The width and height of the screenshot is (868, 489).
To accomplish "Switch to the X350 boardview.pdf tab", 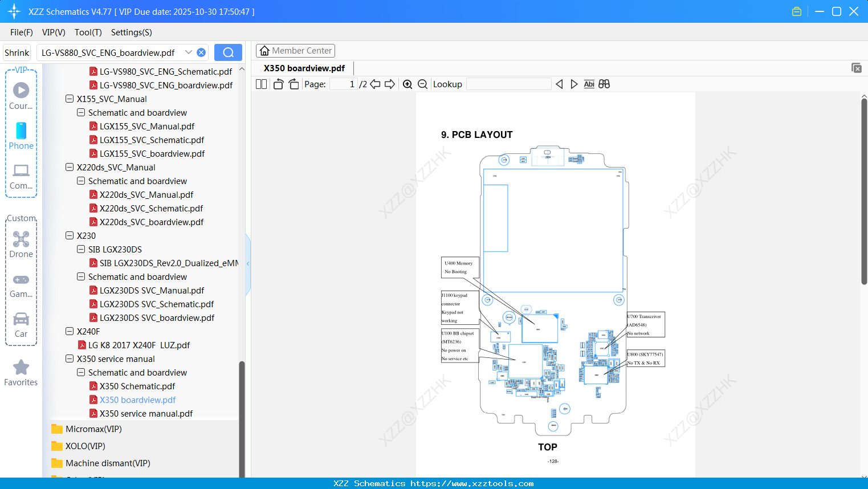I will pyautogui.click(x=304, y=67).
